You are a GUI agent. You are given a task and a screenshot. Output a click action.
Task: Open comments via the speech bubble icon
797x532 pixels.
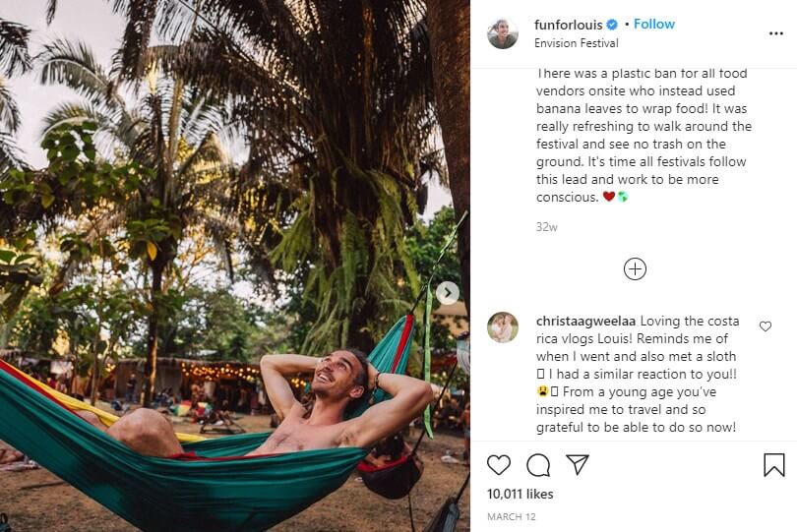pyautogui.click(x=538, y=465)
